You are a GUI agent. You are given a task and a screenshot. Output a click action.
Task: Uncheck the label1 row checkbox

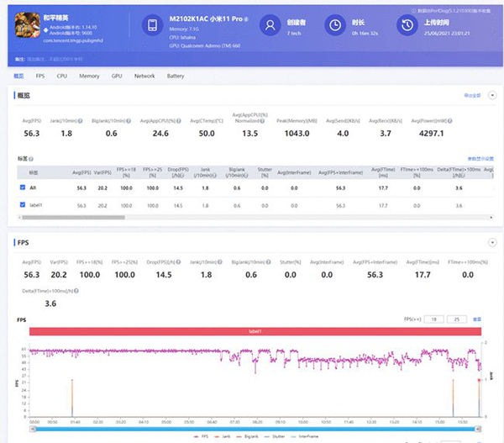click(23, 205)
